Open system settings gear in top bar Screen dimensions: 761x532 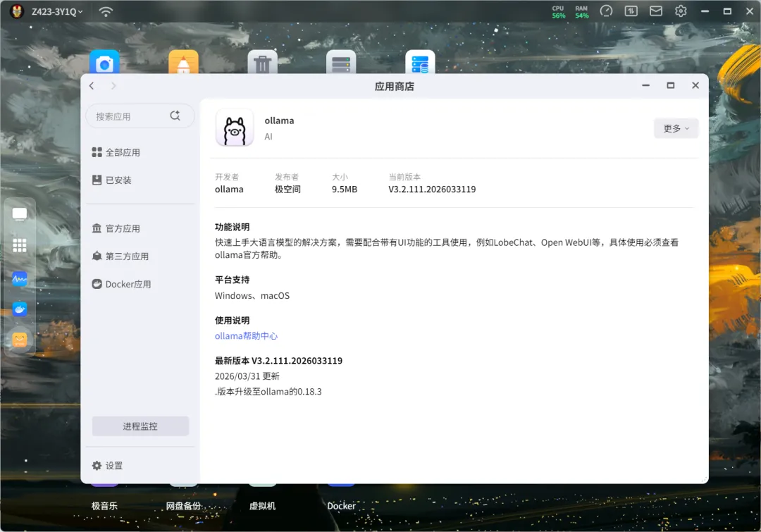681,11
